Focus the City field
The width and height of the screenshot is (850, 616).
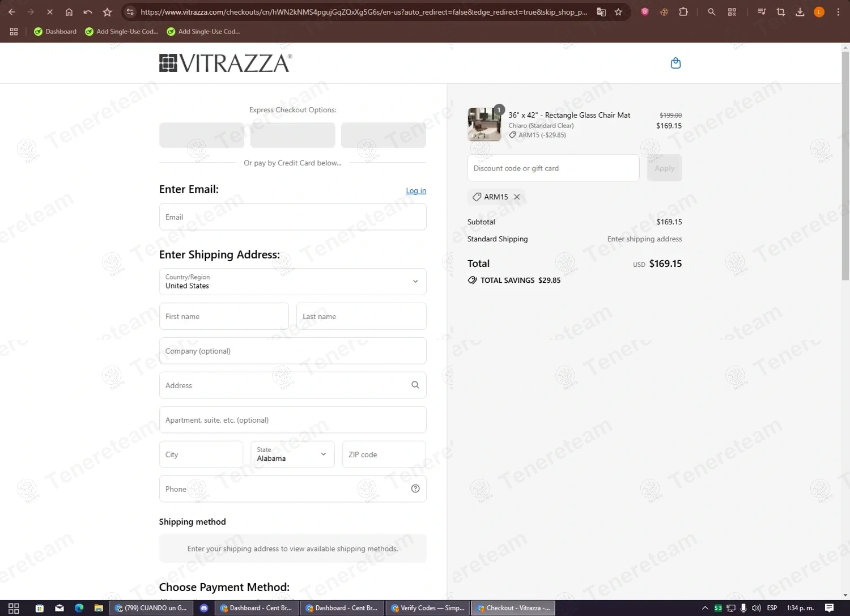click(x=201, y=454)
